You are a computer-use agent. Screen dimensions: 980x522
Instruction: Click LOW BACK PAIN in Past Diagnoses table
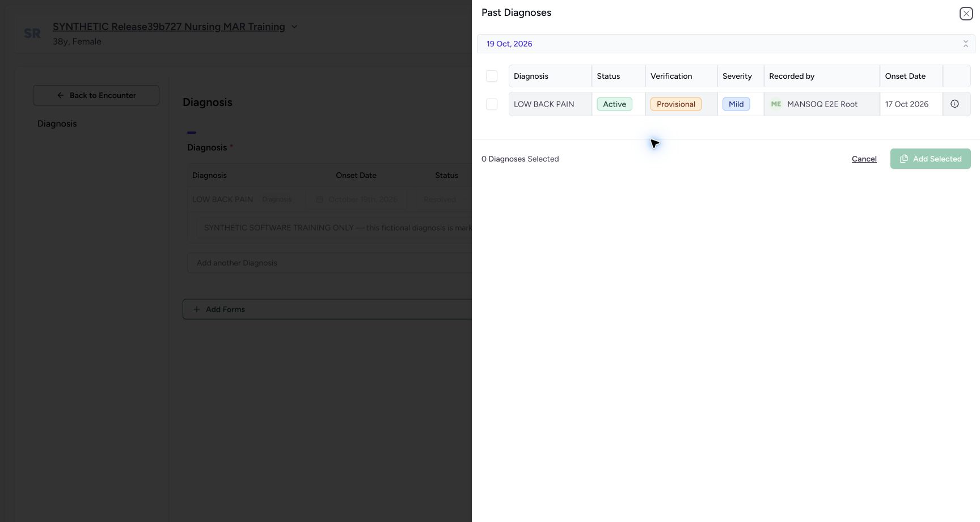pyautogui.click(x=544, y=104)
